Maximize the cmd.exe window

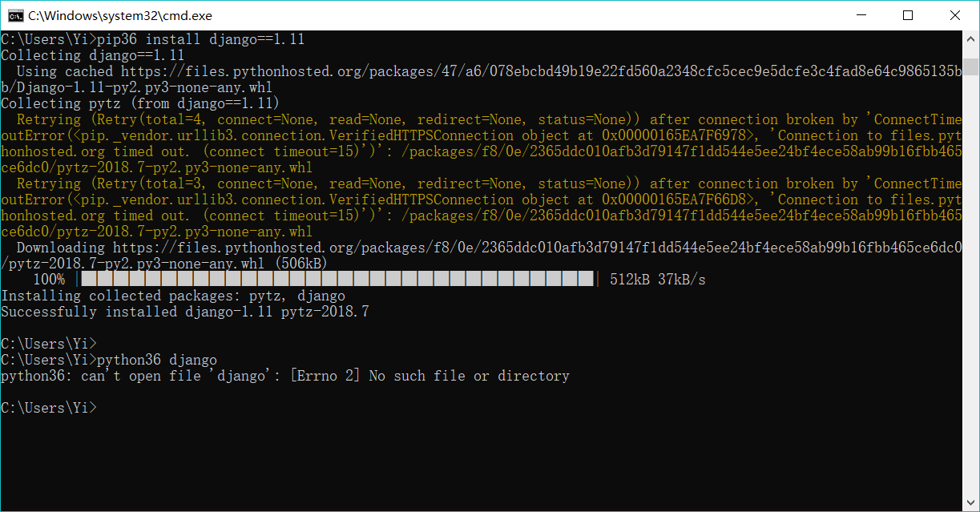[908, 15]
